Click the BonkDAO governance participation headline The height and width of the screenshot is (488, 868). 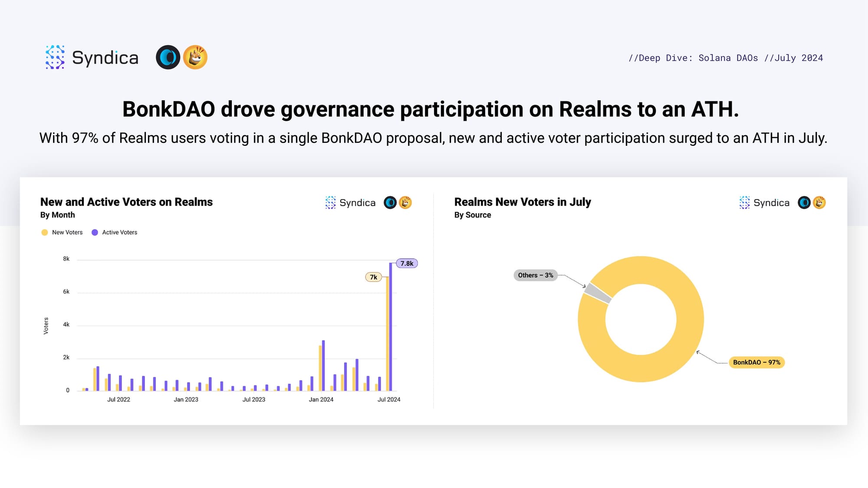pyautogui.click(x=431, y=109)
